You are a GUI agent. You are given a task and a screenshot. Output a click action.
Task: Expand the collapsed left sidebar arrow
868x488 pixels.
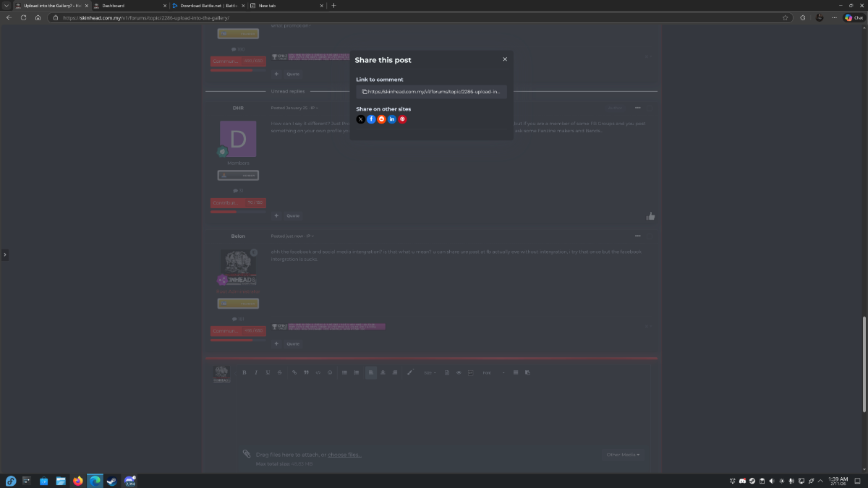coord(4,254)
